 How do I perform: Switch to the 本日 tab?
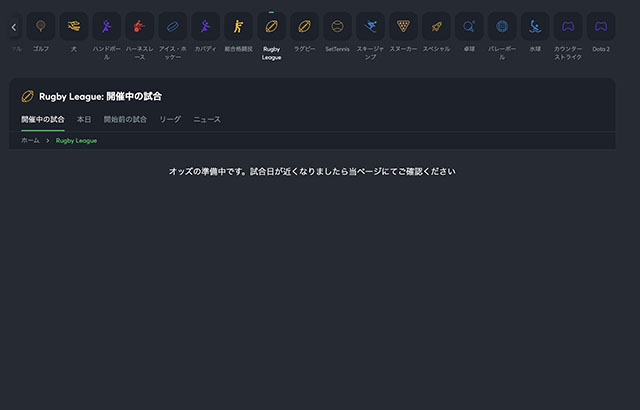pyautogui.click(x=84, y=119)
